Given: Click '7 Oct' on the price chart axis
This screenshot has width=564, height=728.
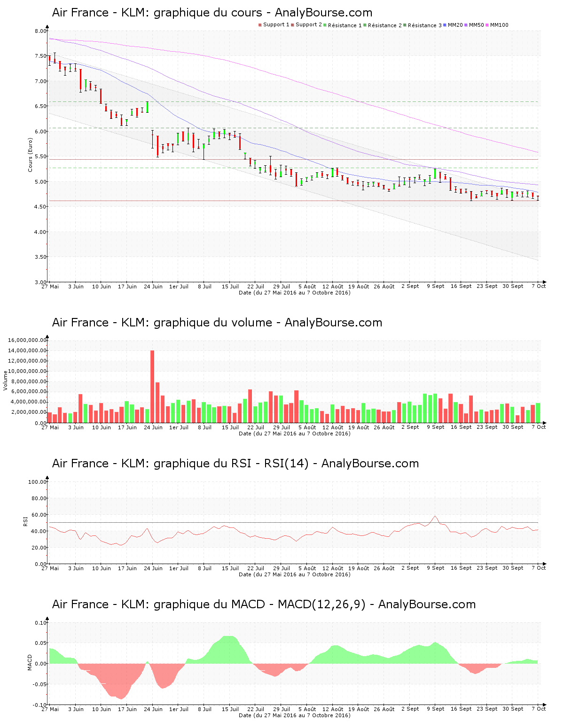Looking at the screenshot, I should click(539, 287).
